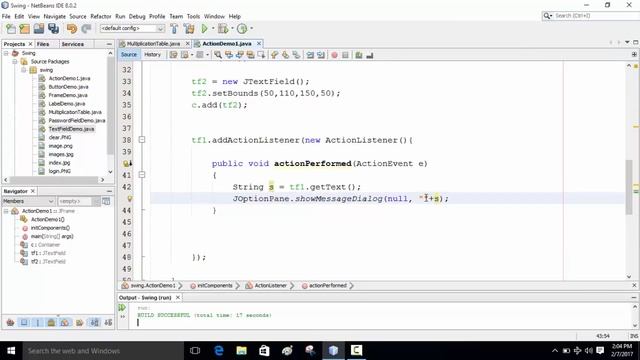
Task: Click the History view button
Action: point(152,55)
